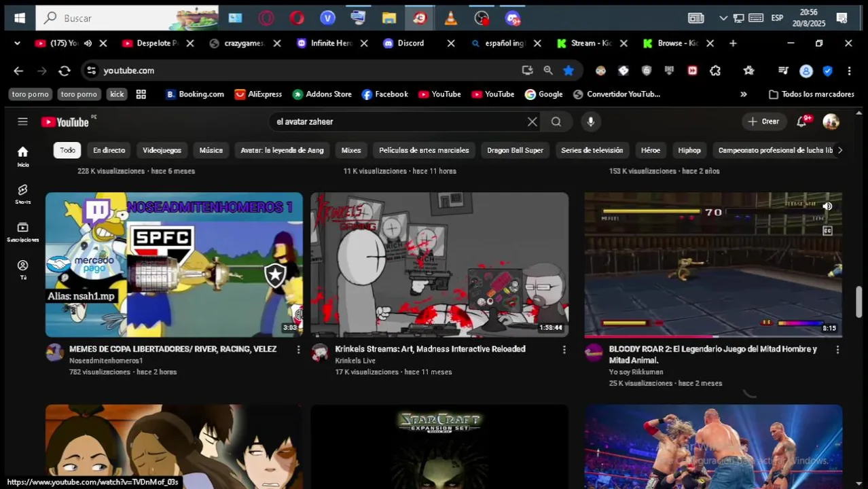Open the browser extensions puzzle icon
868x489 pixels.
pos(715,71)
